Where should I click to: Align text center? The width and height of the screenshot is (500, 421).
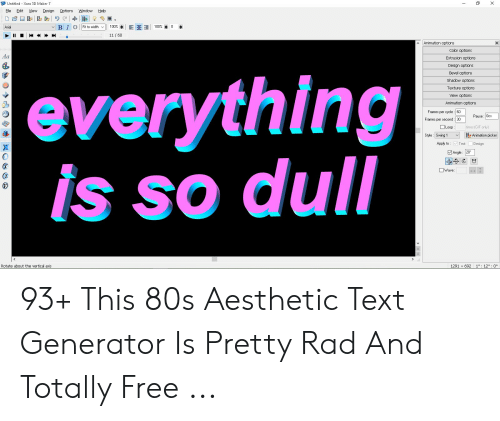pyautogui.click(x=139, y=27)
